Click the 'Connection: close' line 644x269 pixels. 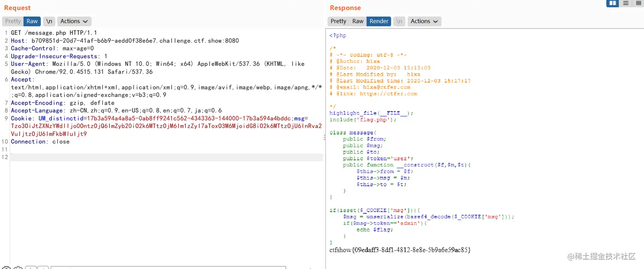pyautogui.click(x=40, y=141)
